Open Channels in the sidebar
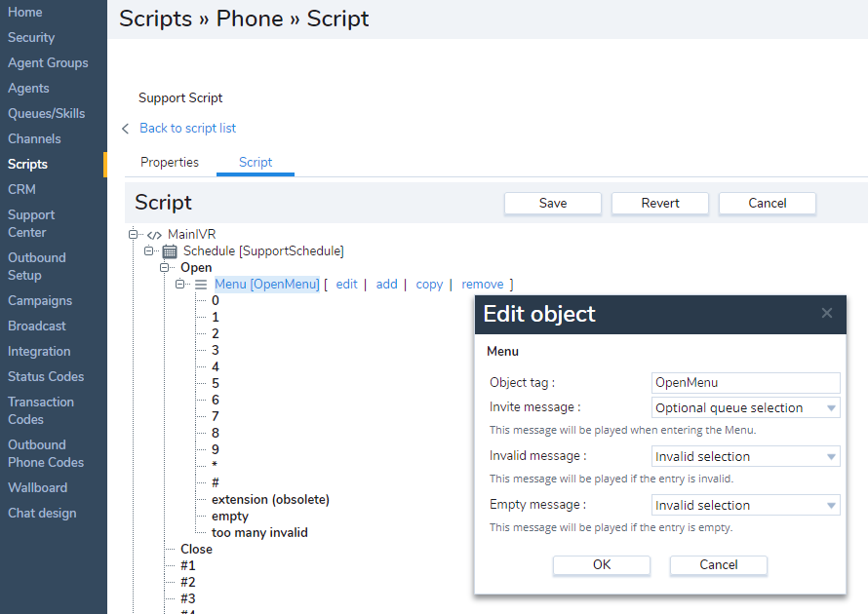Image resolution: width=868 pixels, height=614 pixels. tap(34, 138)
